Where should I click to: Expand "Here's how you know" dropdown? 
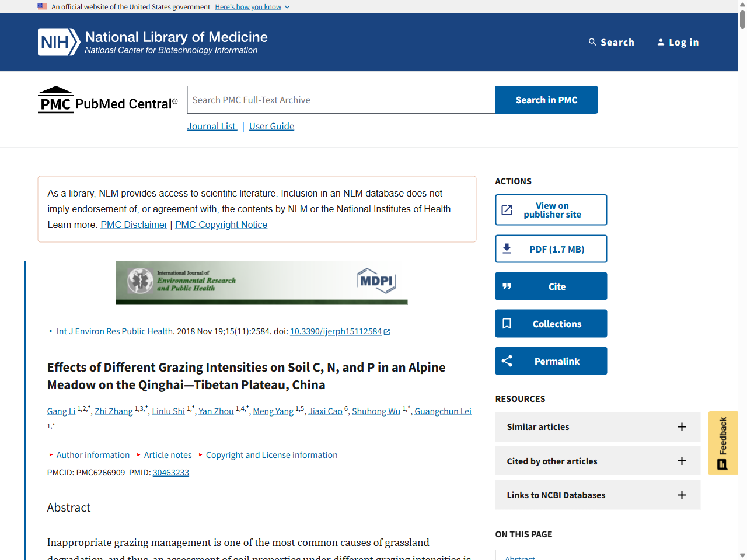pos(252,7)
